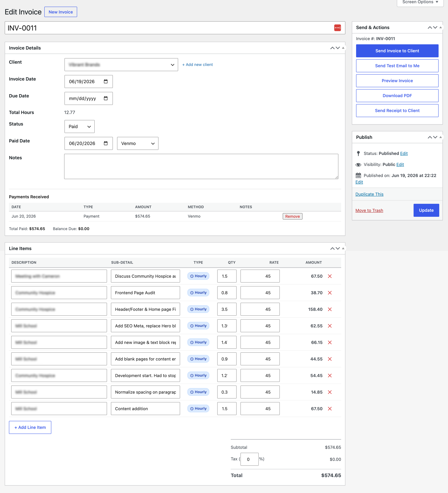Click + Add Line Item button
The image size is (448, 493).
tap(30, 427)
